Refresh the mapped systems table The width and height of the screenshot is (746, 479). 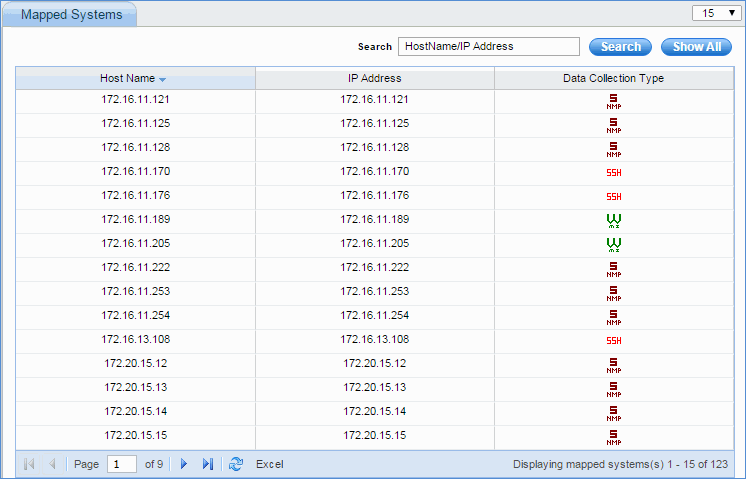[x=236, y=464]
